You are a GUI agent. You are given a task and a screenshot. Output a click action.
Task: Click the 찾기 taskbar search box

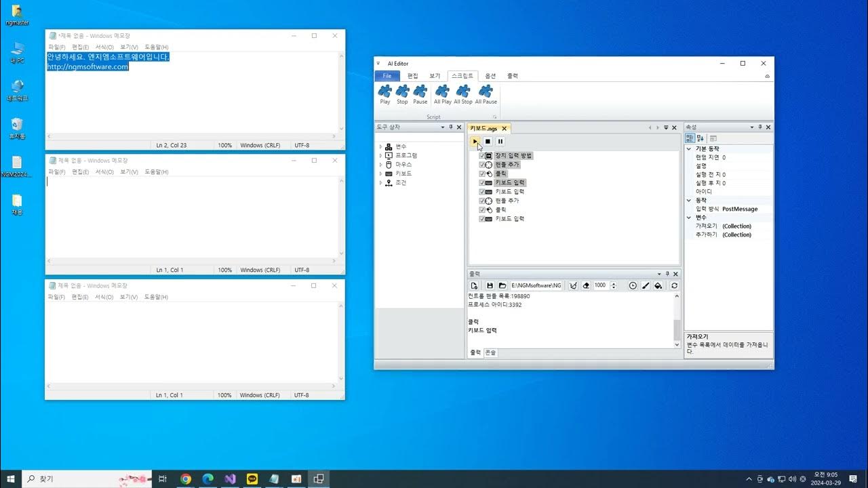87,479
